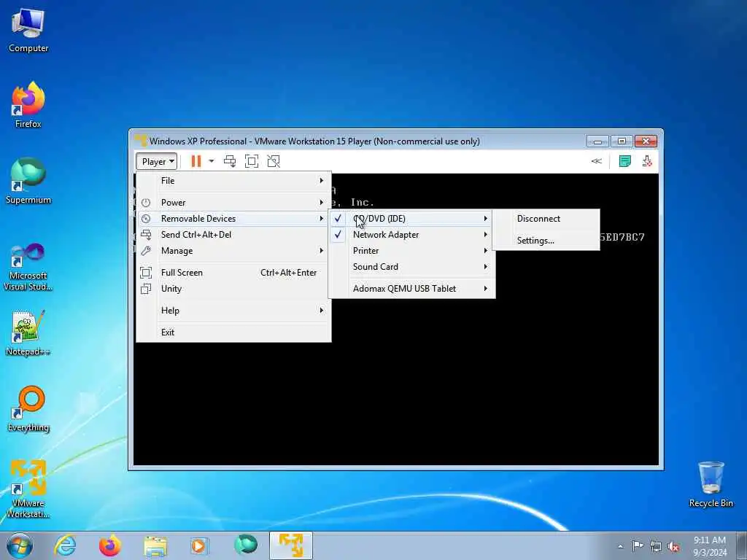Image resolution: width=747 pixels, height=560 pixels.
Task: Click the Ctrl+Alt+Del icon in the Player menu
Action: coord(146,235)
